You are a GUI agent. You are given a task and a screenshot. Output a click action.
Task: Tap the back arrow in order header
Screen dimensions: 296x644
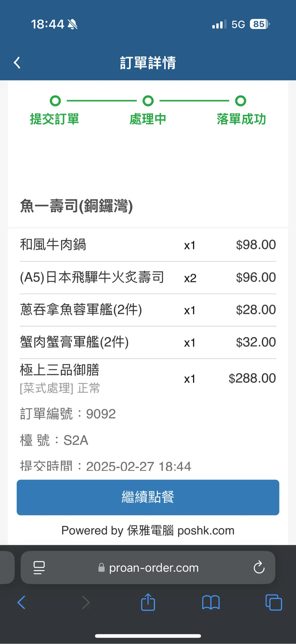(x=17, y=63)
